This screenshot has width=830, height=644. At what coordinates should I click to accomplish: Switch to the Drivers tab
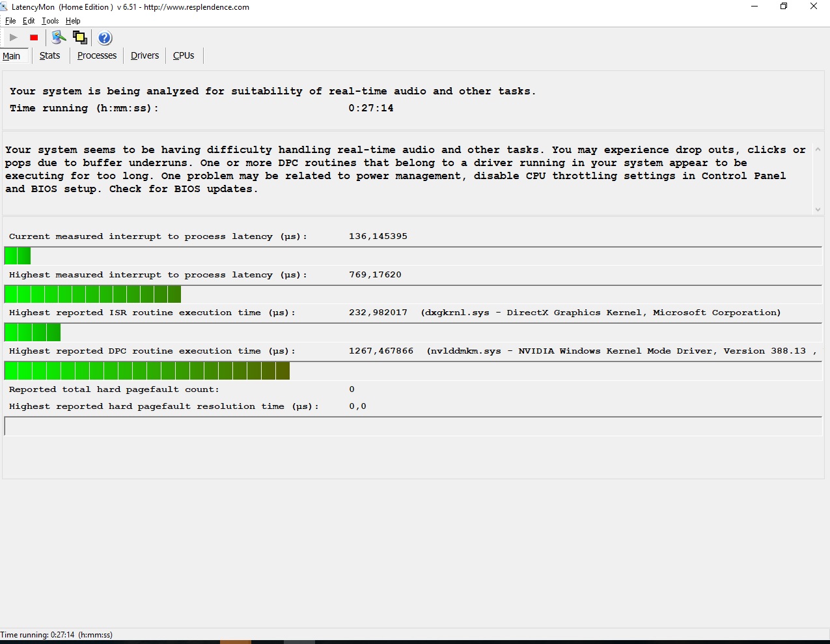click(x=145, y=56)
